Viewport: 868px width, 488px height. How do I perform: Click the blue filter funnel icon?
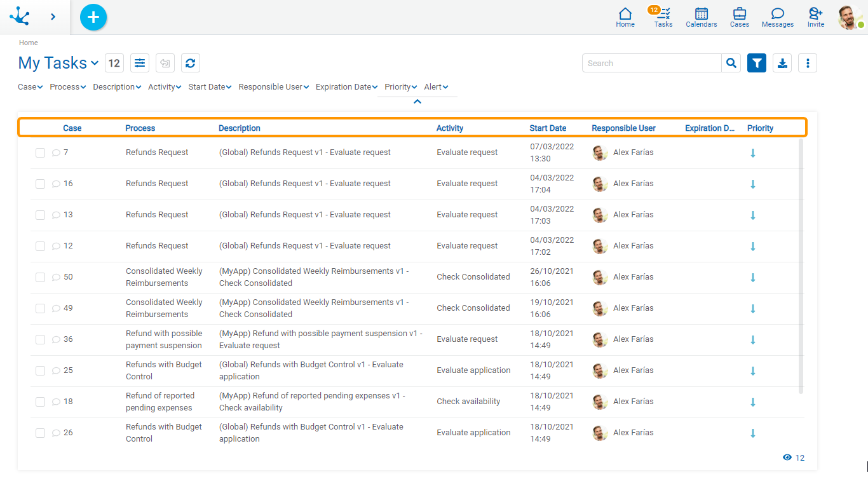[757, 63]
